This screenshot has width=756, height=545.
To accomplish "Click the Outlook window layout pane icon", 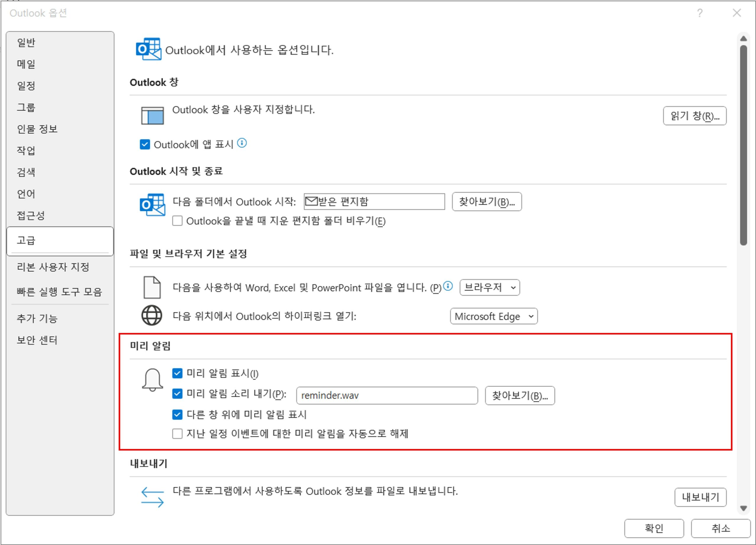I will point(152,115).
